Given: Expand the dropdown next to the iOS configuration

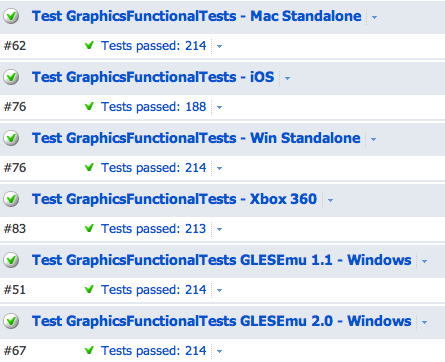Looking at the screenshot, I should pos(287,78).
